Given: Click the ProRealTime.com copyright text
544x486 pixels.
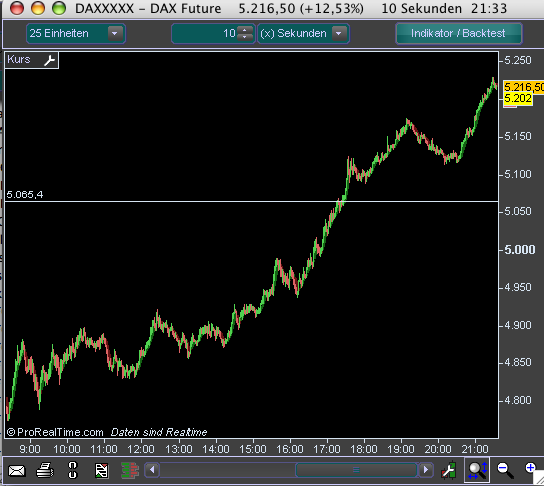Looking at the screenshot, I should point(55,432).
